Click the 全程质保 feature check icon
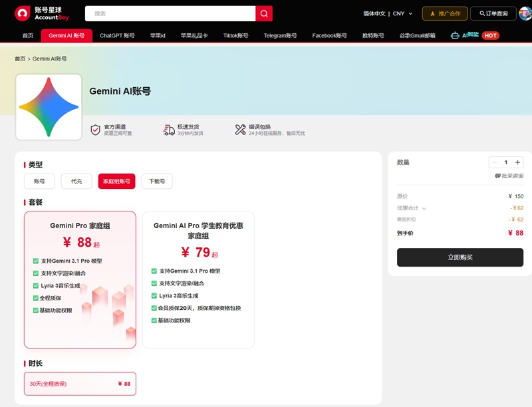 (36, 298)
